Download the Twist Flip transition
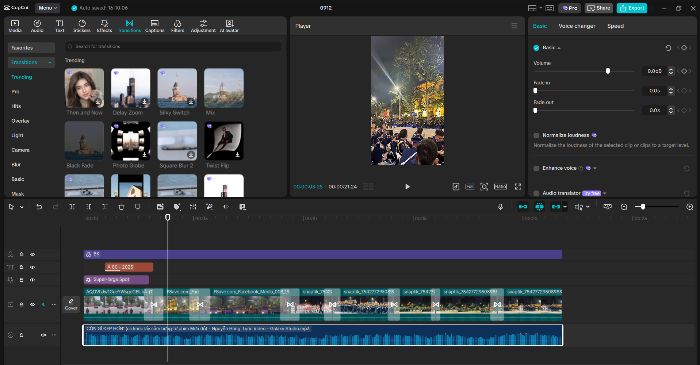This screenshot has width=700, height=365. pos(238,155)
